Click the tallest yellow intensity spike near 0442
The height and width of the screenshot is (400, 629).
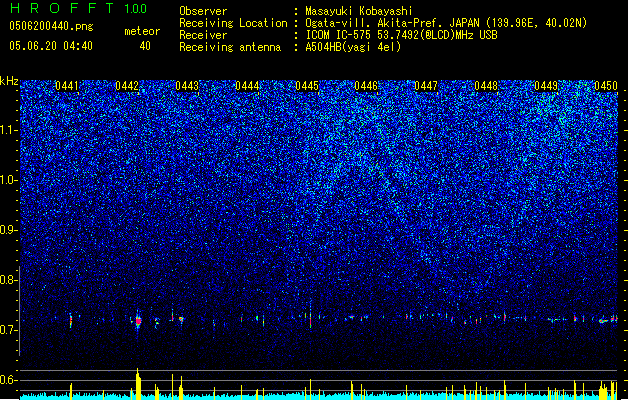(x=138, y=384)
